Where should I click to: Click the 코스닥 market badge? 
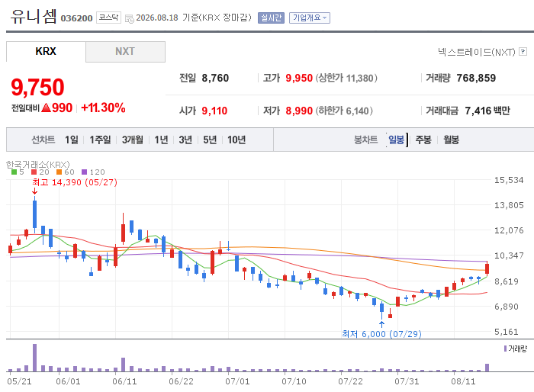tap(108, 18)
